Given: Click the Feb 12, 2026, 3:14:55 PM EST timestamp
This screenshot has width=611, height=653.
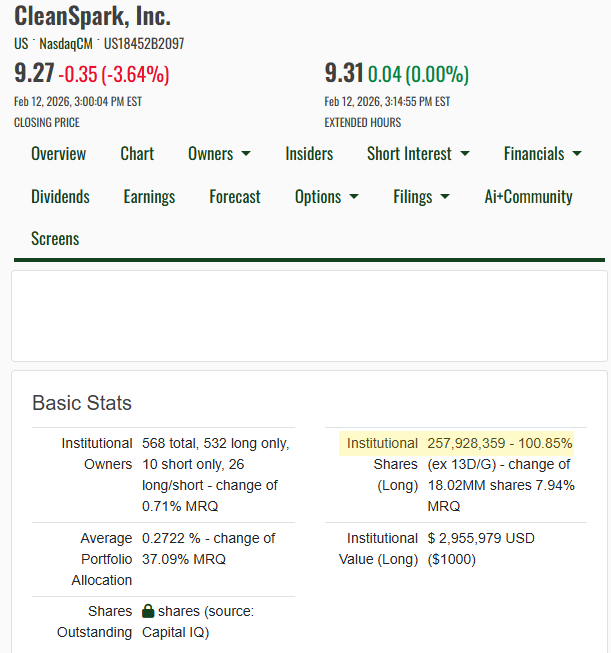Looking at the screenshot, I should (x=387, y=102).
